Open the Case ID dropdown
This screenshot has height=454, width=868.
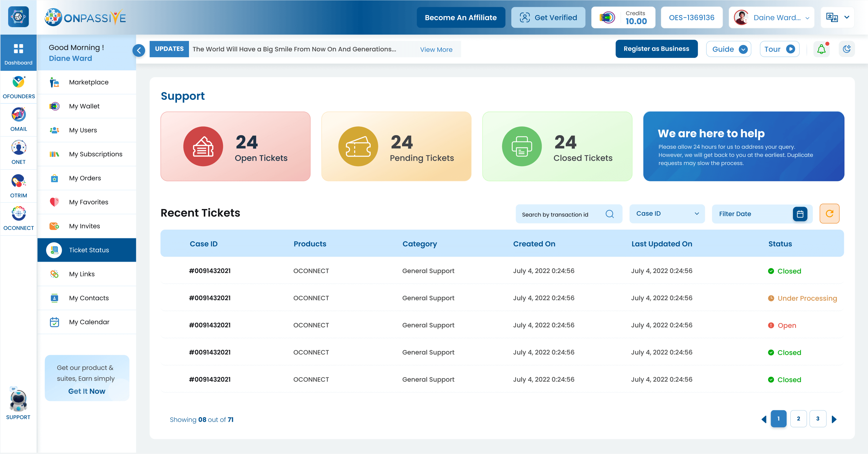[x=667, y=214]
